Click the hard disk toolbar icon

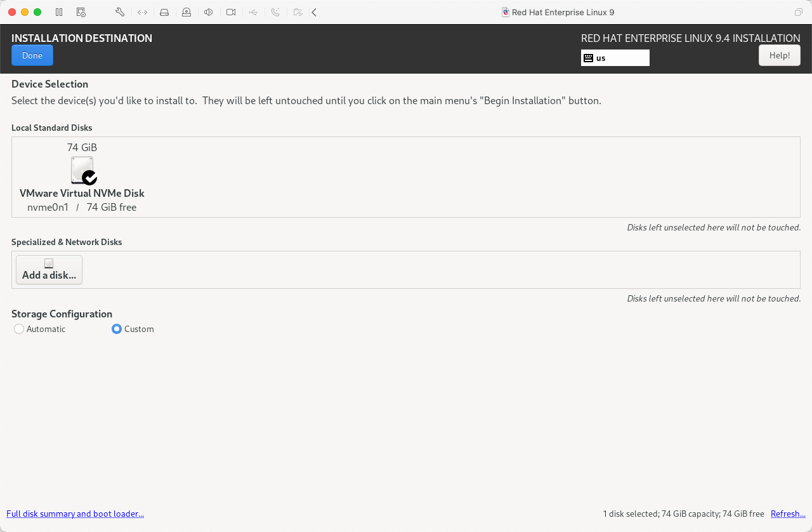pos(164,12)
